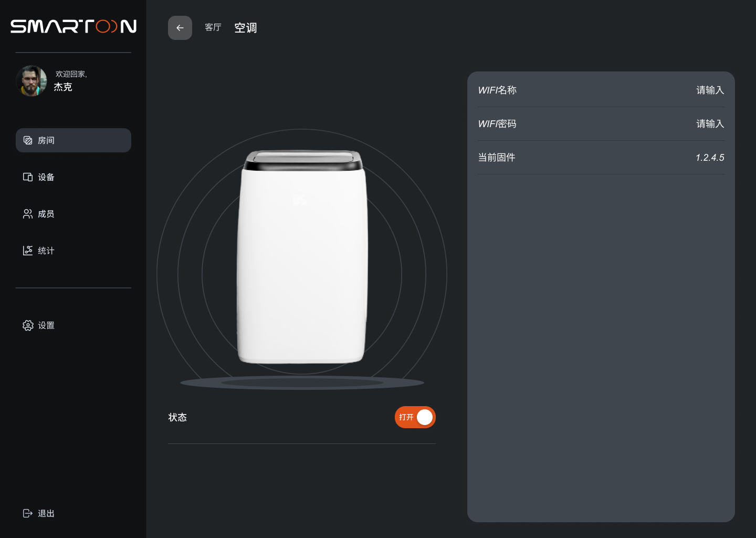Click the back arrow button

(180, 28)
